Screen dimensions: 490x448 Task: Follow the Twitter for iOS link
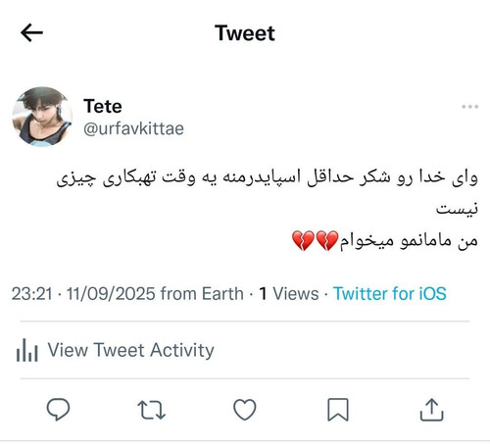click(x=390, y=293)
